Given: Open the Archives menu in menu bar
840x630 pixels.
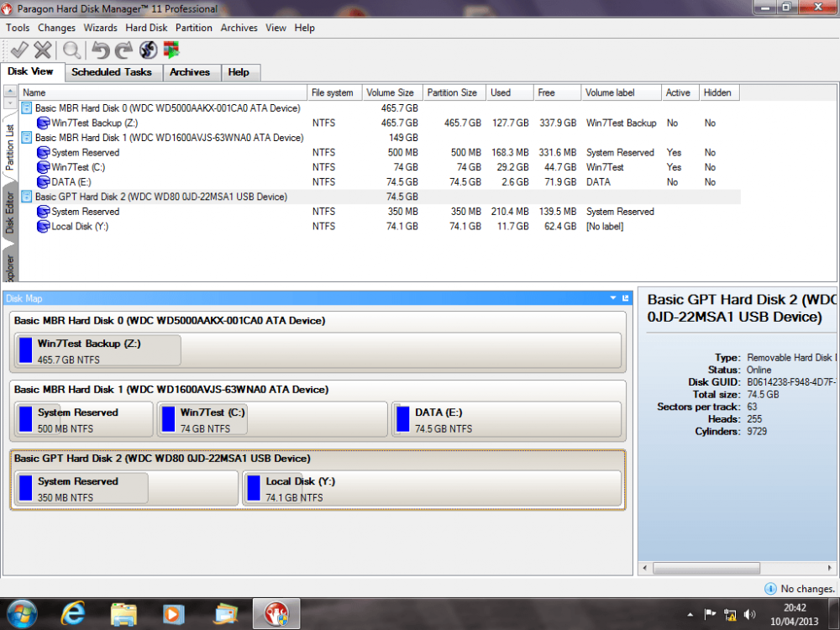Looking at the screenshot, I should pos(239,28).
